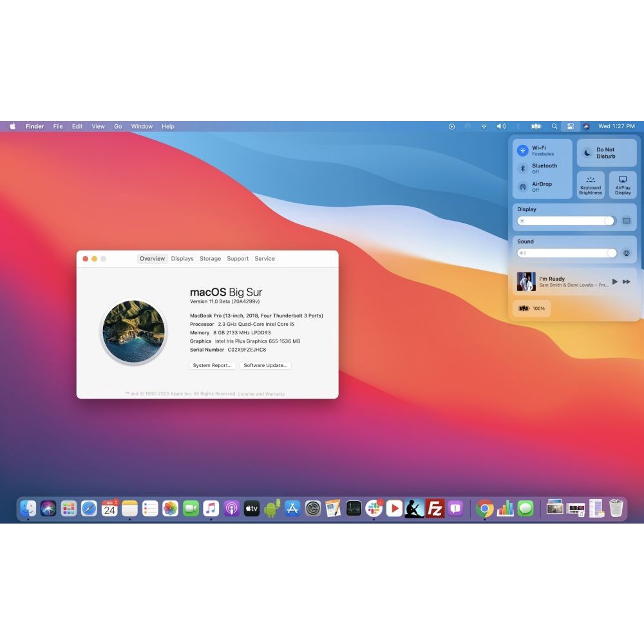The height and width of the screenshot is (644, 644).
Task: Launch Siri from the Dock
Action: coord(48,509)
